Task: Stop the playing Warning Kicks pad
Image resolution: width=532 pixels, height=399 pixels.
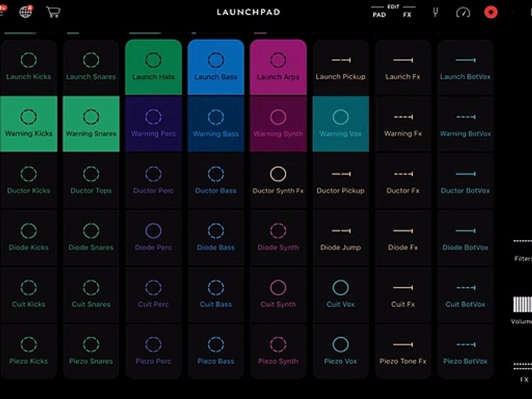Action: (x=28, y=124)
